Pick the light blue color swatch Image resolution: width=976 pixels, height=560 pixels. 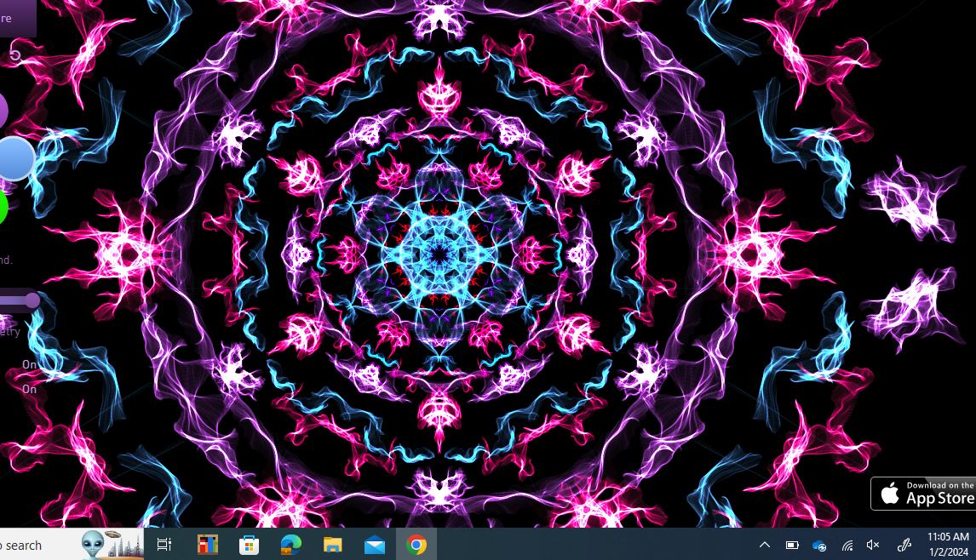click(x=15, y=159)
